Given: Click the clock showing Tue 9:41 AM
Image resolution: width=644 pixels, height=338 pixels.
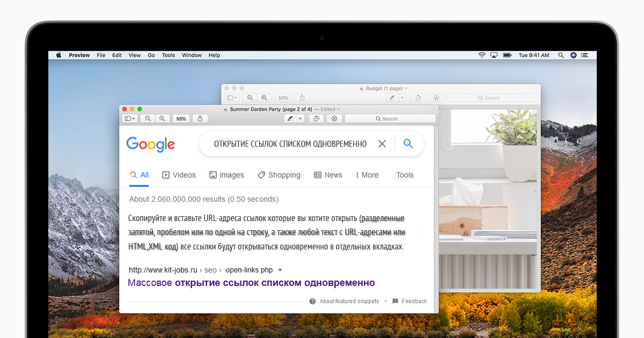Looking at the screenshot, I should [534, 55].
